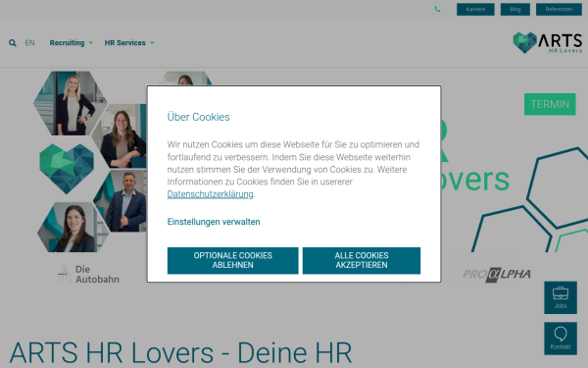The height and width of the screenshot is (368, 588).
Task: Open the Datenschutzerklärung link
Action: 210,194
